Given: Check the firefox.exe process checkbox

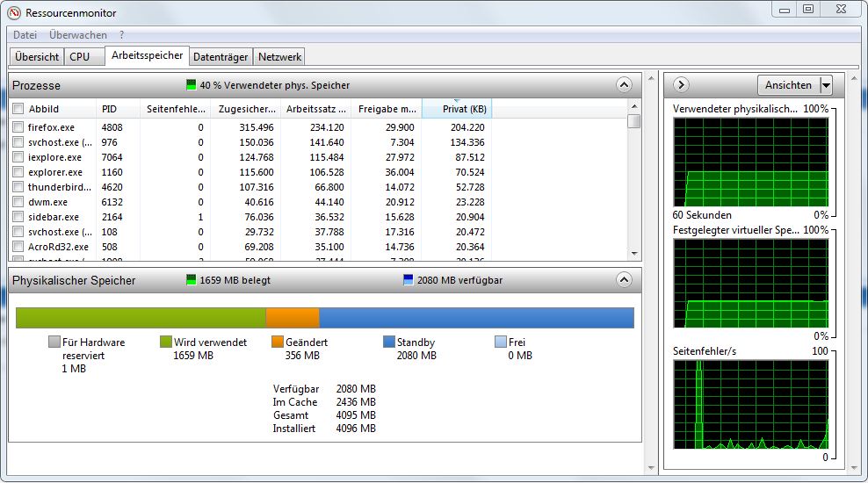Looking at the screenshot, I should (x=18, y=126).
